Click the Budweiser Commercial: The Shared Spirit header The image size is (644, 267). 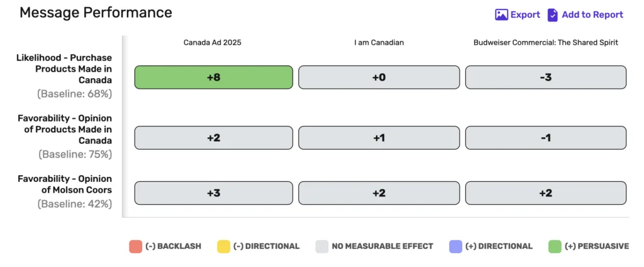(546, 42)
